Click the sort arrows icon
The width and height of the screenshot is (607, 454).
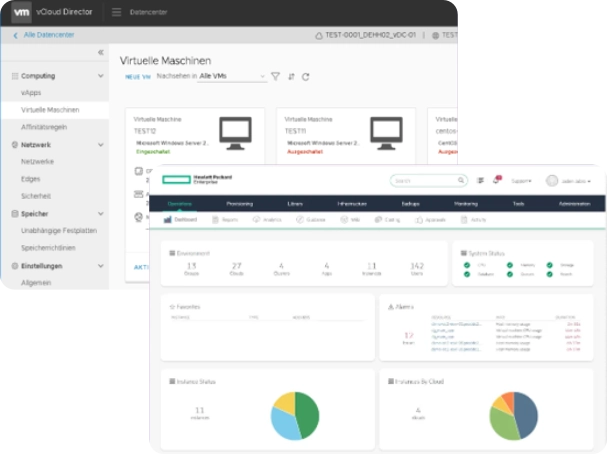tap(291, 76)
